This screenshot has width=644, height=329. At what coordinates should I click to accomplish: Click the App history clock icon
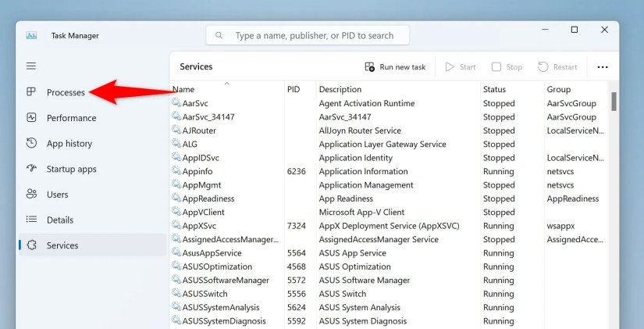[31, 143]
